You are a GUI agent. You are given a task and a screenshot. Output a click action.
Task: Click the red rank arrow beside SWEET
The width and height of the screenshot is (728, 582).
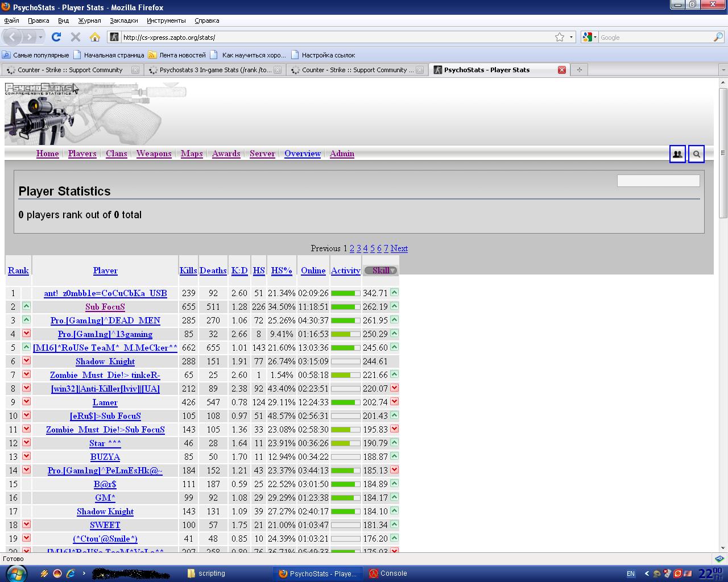[26, 524]
